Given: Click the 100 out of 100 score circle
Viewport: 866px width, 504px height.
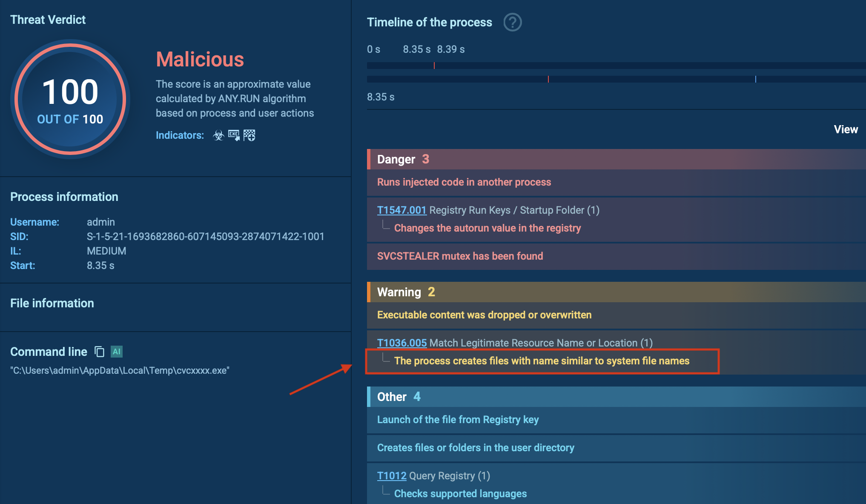Looking at the screenshot, I should tap(70, 99).
